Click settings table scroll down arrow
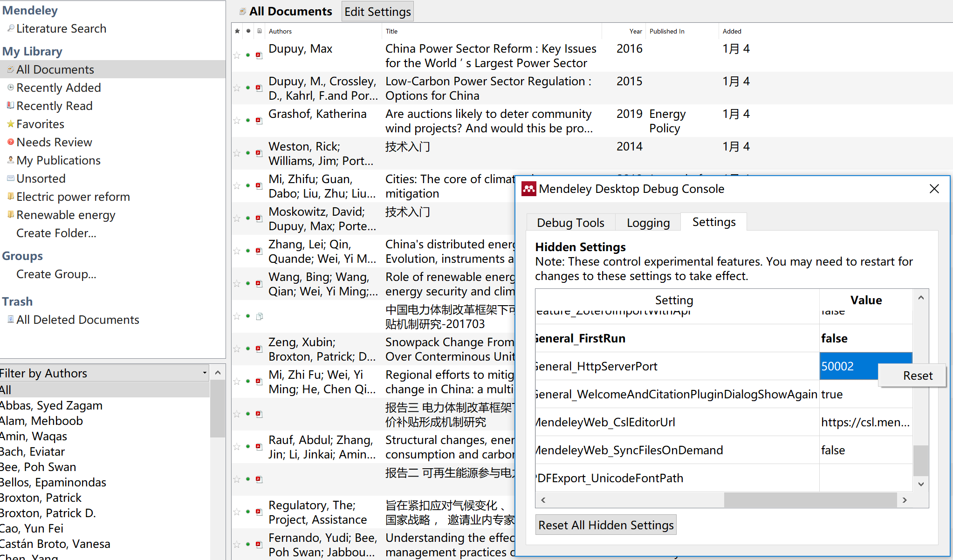The width and height of the screenshot is (953, 560). [921, 484]
